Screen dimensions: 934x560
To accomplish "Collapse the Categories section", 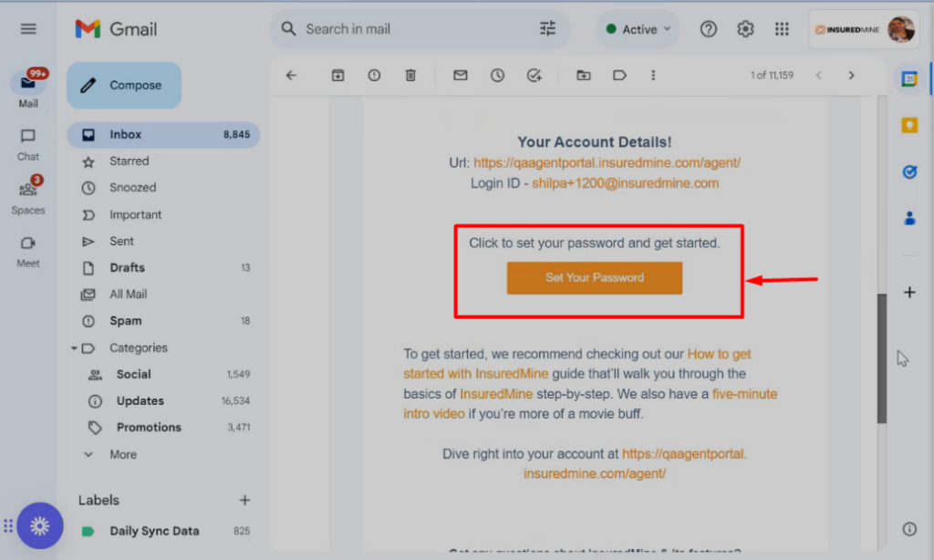I will pyautogui.click(x=74, y=347).
